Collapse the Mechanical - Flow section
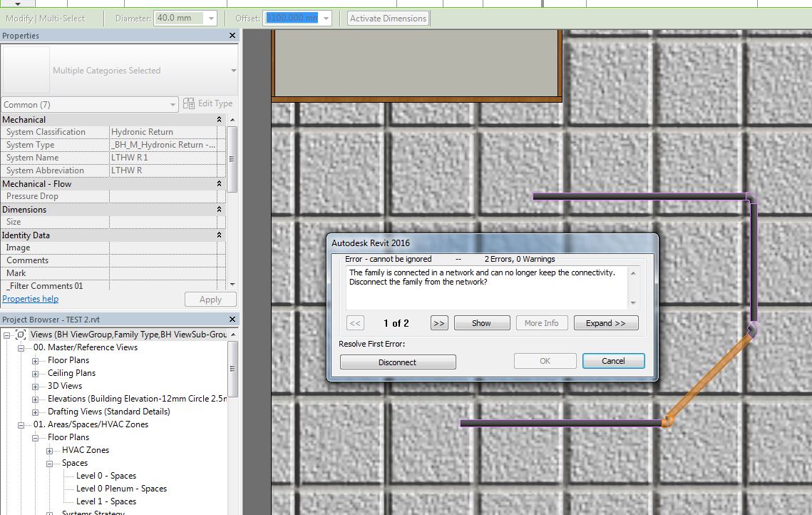Image resolution: width=812 pixels, height=515 pixels. click(x=220, y=183)
